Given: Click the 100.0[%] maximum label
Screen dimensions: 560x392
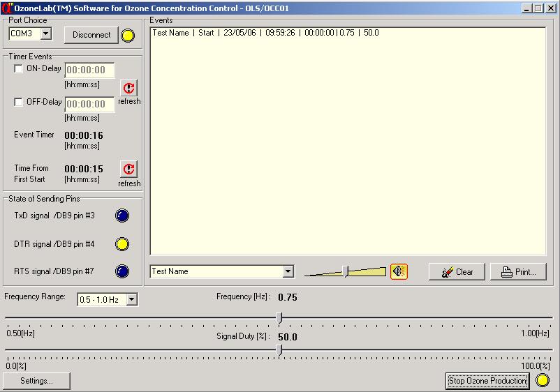Looking at the screenshot, I should pos(536,366).
